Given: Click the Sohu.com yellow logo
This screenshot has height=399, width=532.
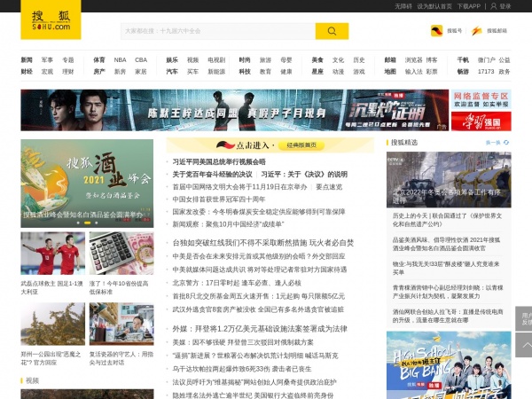Looking at the screenshot, I should 51,20.
